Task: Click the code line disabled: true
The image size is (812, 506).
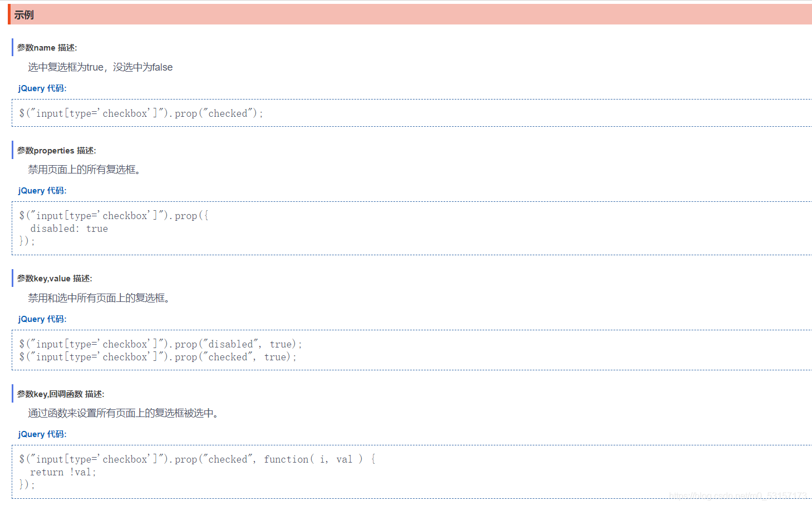Action: pyautogui.click(x=69, y=229)
